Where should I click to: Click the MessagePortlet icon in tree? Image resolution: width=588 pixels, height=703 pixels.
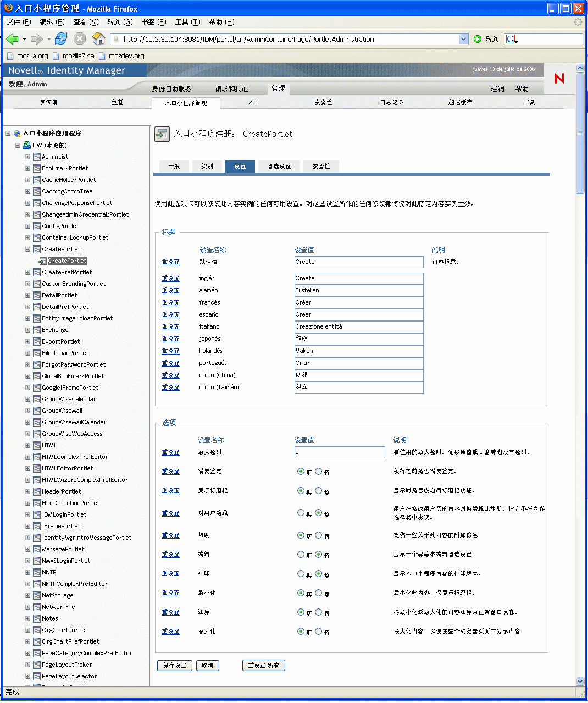point(37,549)
